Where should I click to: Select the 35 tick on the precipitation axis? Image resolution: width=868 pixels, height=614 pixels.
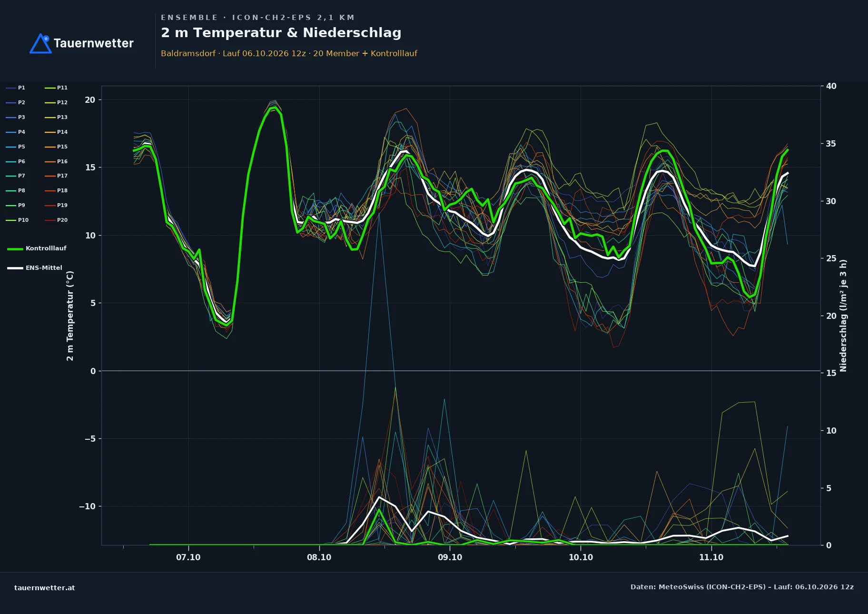(x=831, y=144)
